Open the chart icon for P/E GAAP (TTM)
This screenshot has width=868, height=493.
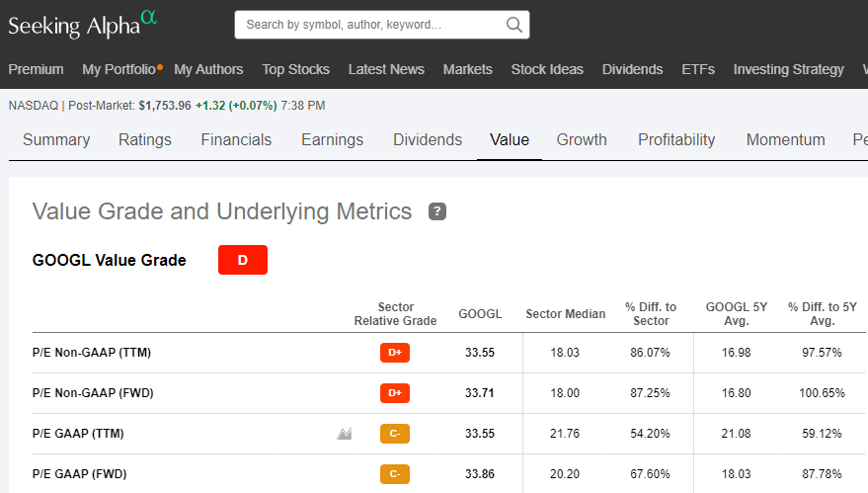click(345, 433)
